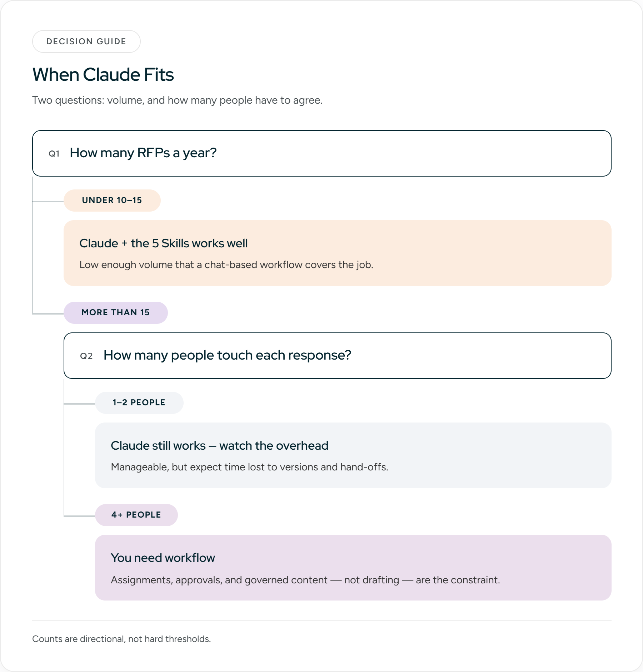Select the 4+ PEOPLE pill
The image size is (643, 672).
click(136, 515)
